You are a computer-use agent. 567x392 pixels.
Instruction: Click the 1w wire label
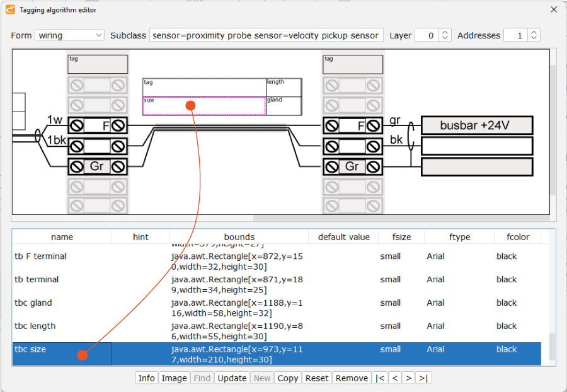55,120
